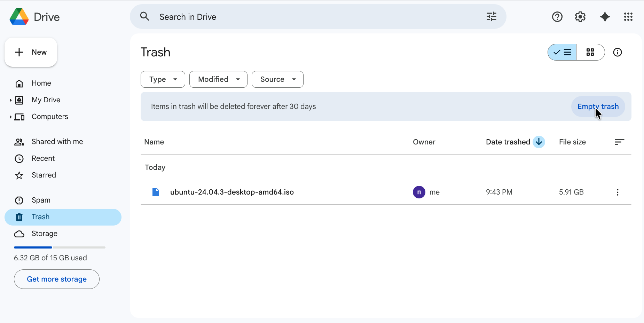
Task: Open more actions for ubuntu ISO file
Action: pos(617,192)
